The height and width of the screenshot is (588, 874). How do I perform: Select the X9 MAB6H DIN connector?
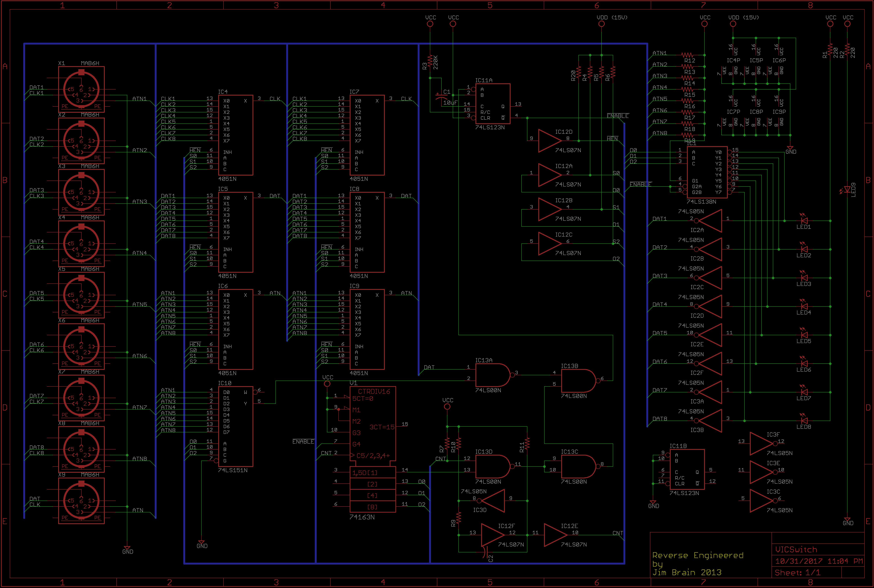(81, 501)
